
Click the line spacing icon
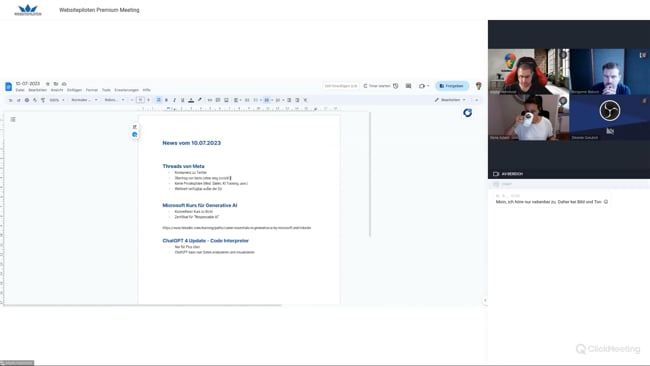click(247, 100)
